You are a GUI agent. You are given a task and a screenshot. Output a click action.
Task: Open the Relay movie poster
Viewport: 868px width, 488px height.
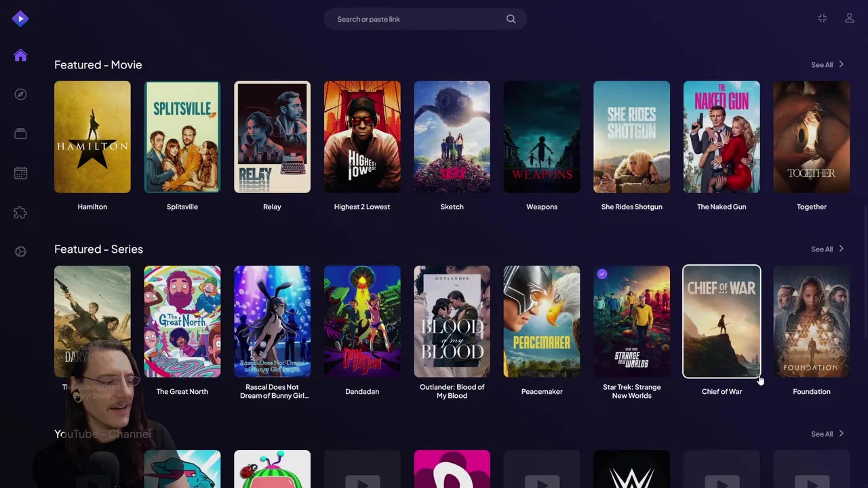[272, 137]
